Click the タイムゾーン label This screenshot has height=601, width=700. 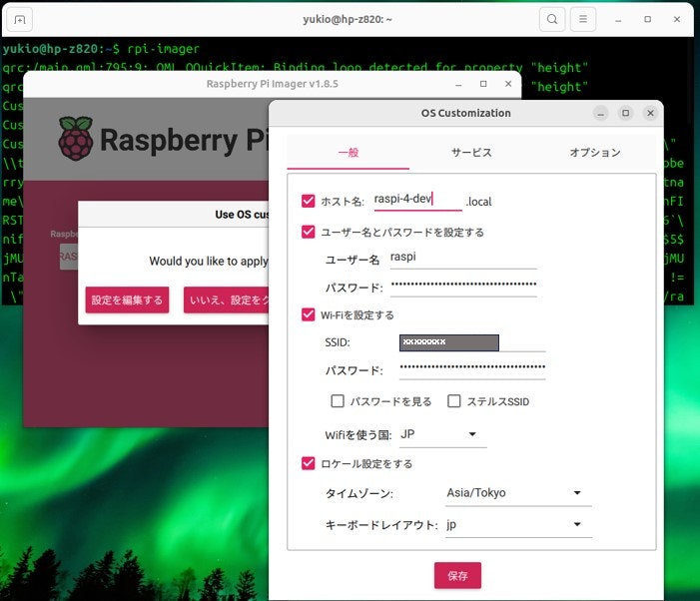358,493
